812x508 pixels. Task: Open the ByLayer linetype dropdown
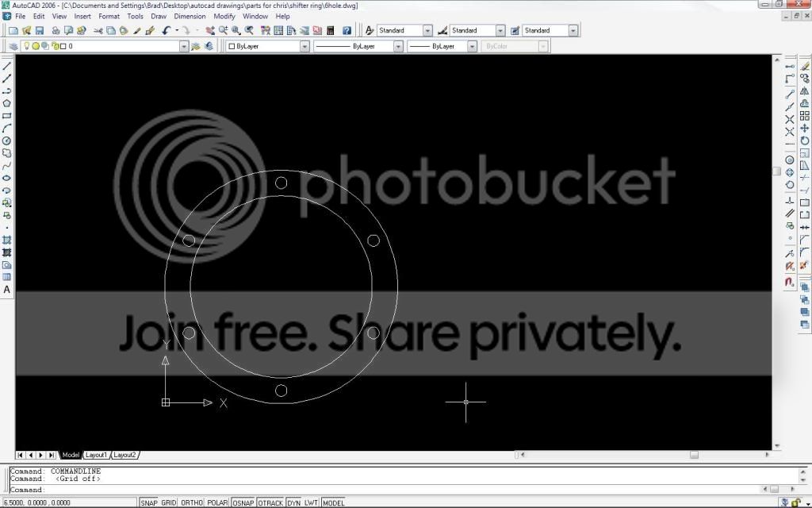[x=398, y=46]
